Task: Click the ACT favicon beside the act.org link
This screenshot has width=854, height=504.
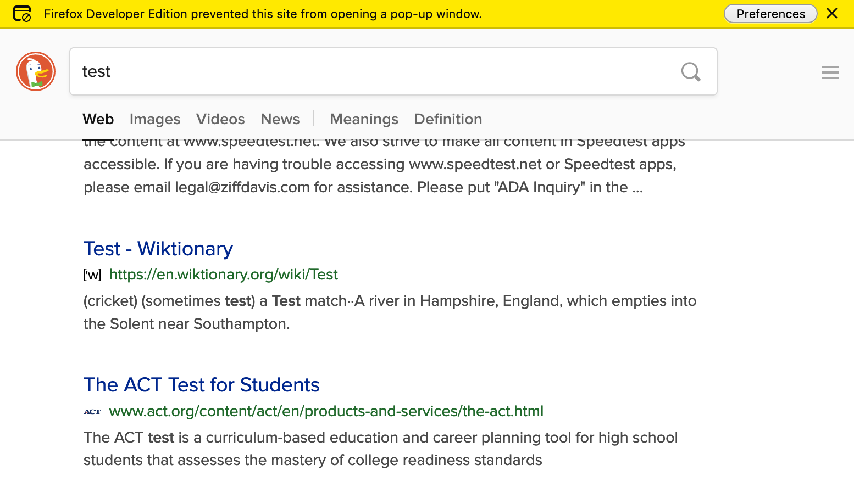Action: coord(92,411)
